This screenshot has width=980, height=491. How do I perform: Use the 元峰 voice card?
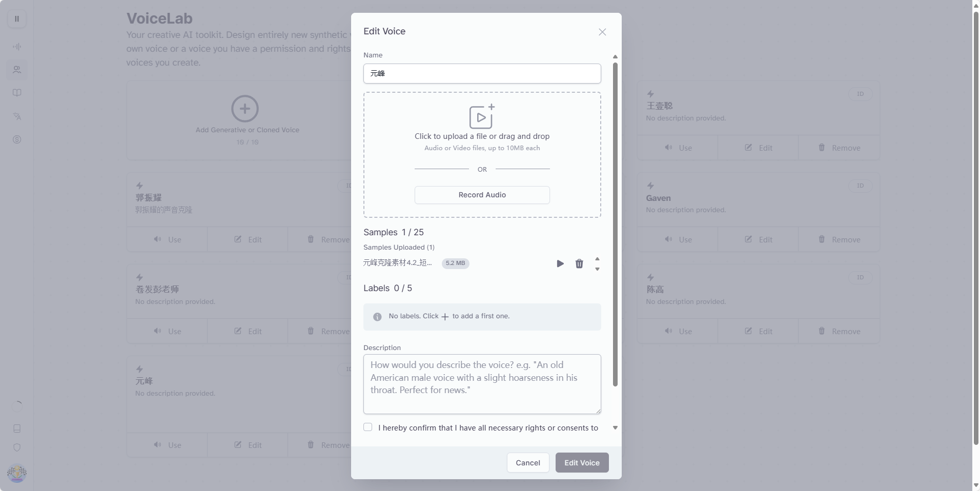167,445
